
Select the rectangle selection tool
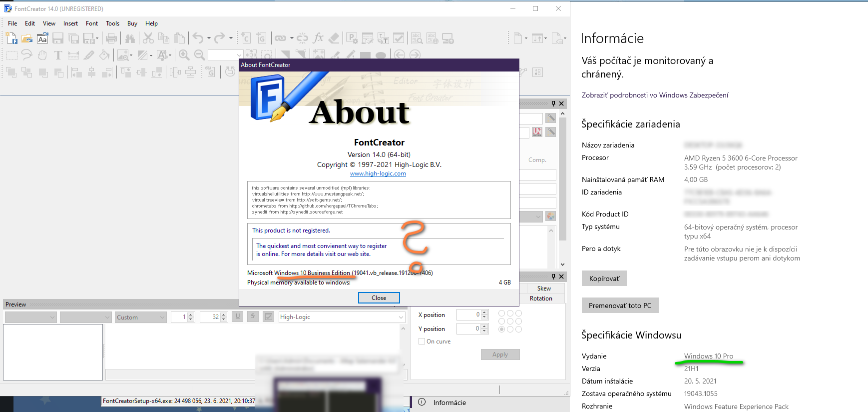[11, 55]
